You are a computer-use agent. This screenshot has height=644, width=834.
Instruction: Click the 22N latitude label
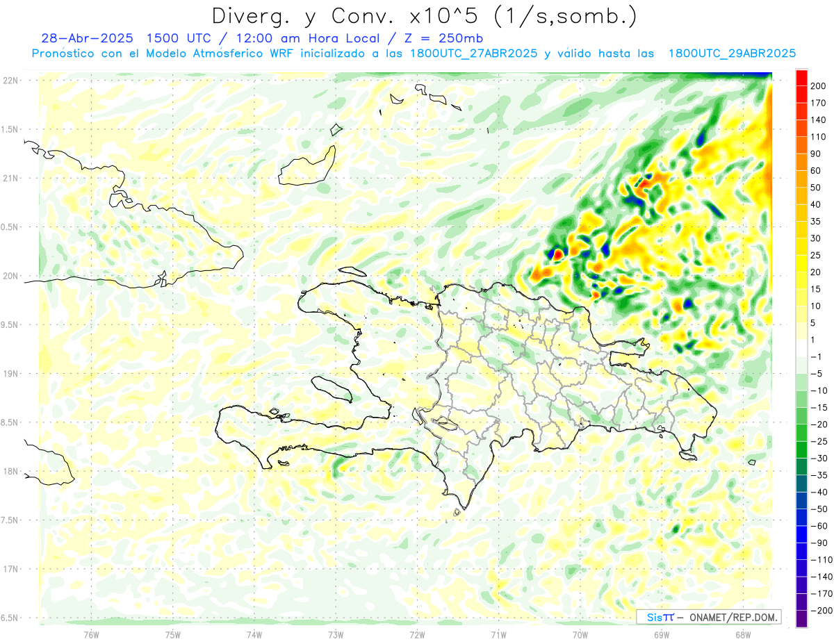click(x=10, y=80)
